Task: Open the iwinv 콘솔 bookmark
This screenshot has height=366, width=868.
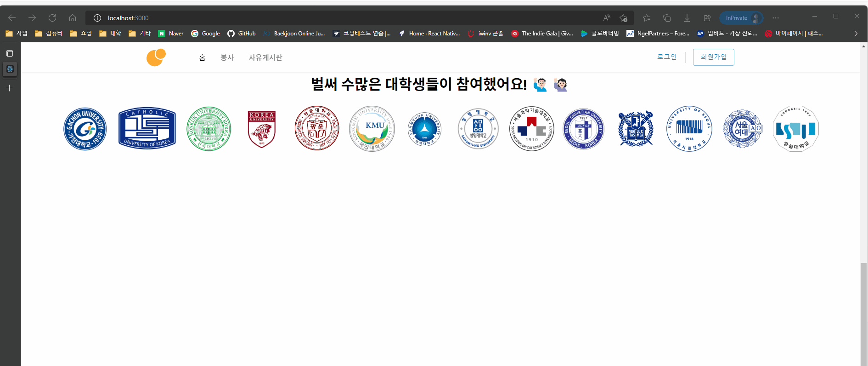Action: pos(485,34)
